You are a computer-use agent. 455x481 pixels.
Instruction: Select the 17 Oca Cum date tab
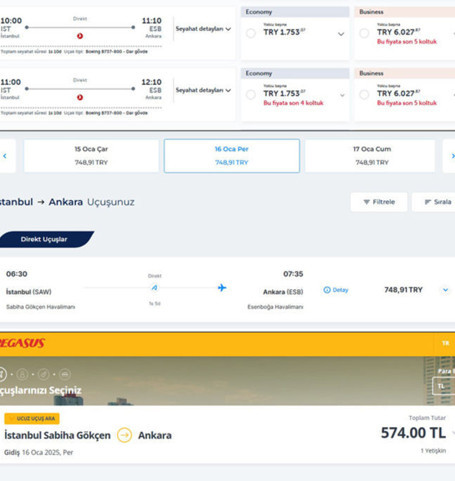370,156
